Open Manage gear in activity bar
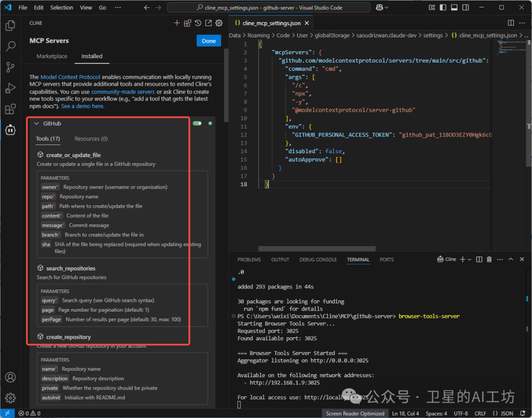Viewport: 532px width, 418px height. pos(10,398)
